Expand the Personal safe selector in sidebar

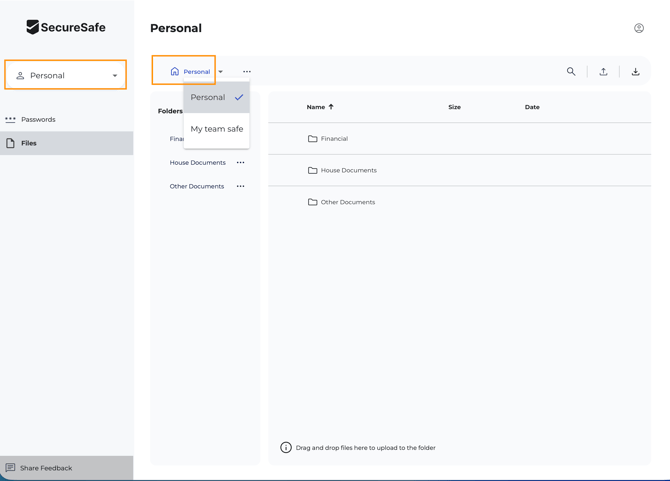click(x=66, y=76)
